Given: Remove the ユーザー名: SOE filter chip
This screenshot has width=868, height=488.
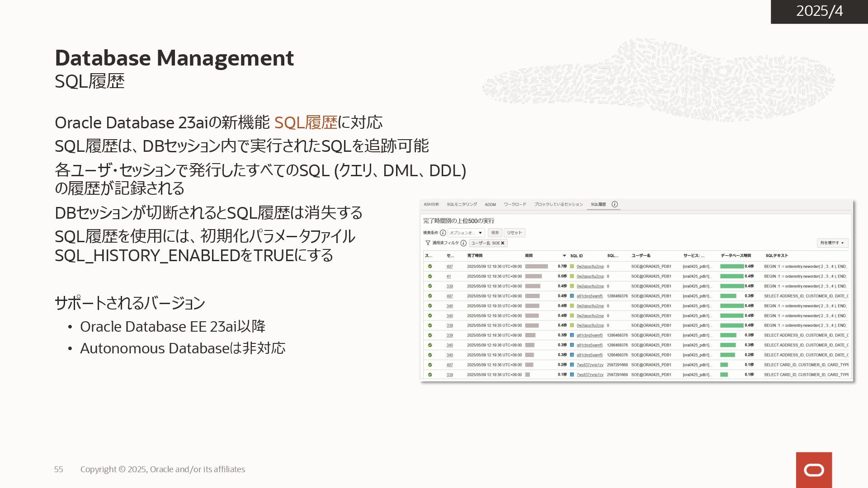Looking at the screenshot, I should click(x=502, y=243).
